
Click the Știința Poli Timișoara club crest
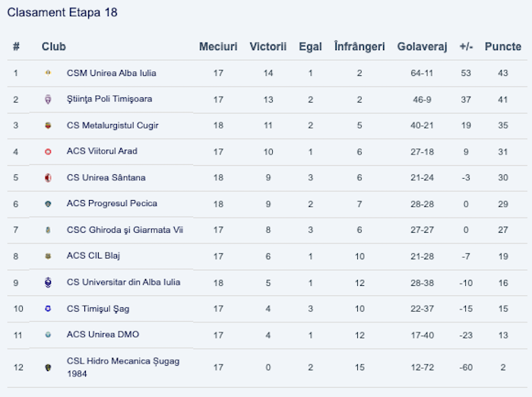(x=49, y=100)
